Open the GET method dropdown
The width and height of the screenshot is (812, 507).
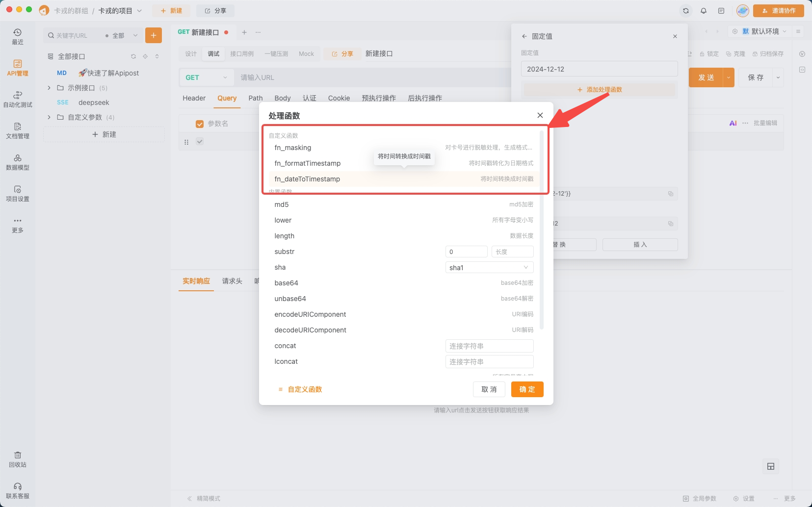click(x=207, y=77)
